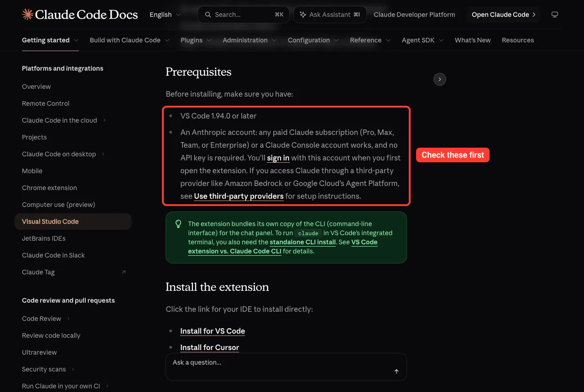Select Remote Control in the sidebar
The height and width of the screenshot is (392, 584).
click(x=46, y=103)
